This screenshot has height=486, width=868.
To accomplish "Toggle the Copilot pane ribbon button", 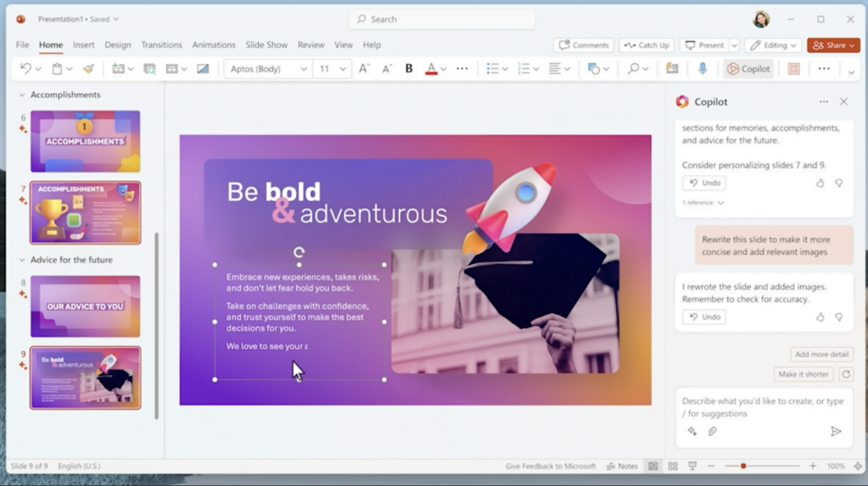I will pos(748,69).
